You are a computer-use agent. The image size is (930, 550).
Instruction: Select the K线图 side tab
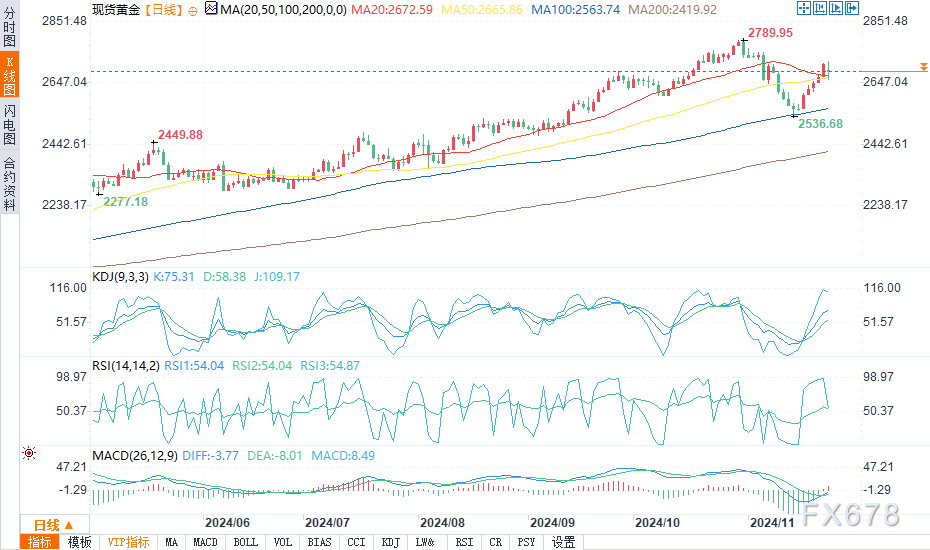pyautogui.click(x=9, y=75)
